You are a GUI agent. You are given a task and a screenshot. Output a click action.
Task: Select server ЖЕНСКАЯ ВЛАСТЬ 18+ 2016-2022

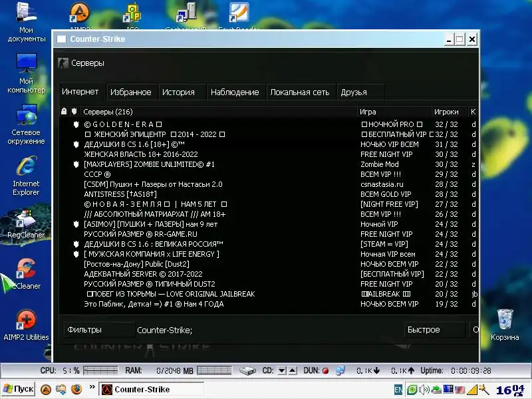click(268, 154)
